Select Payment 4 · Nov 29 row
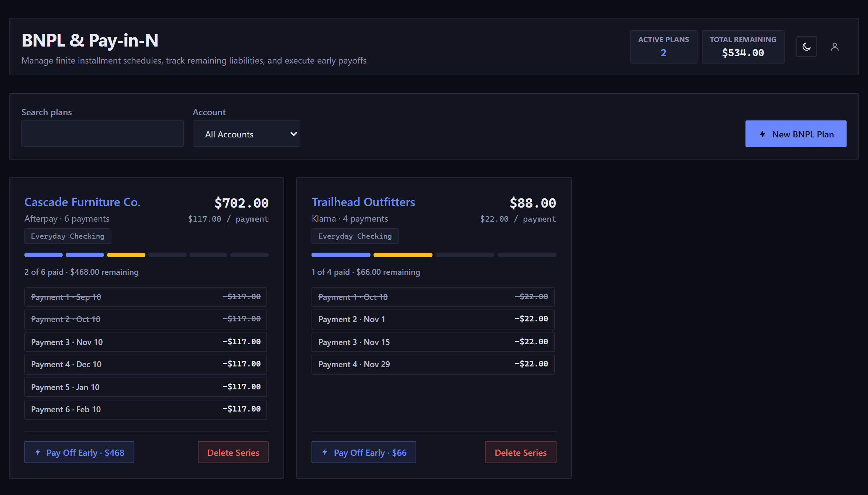868x495 pixels. click(x=433, y=364)
